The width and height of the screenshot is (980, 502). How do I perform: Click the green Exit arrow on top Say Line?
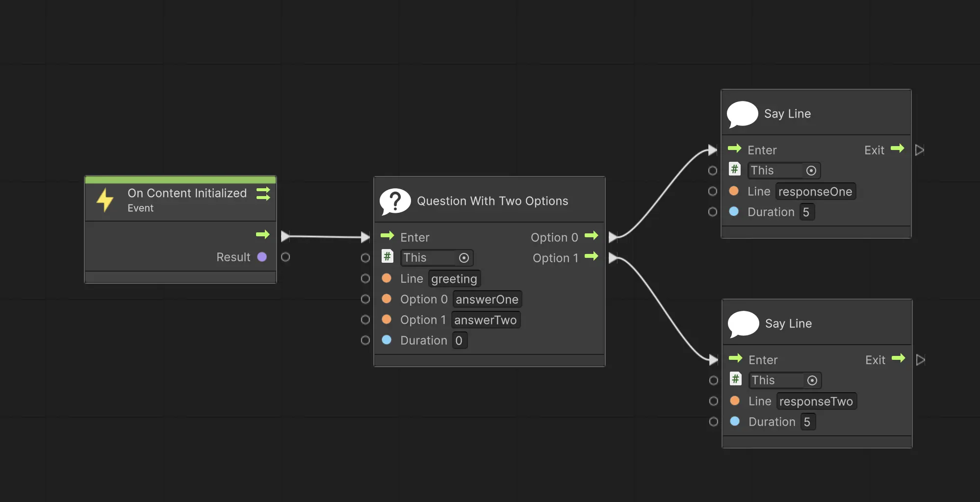tap(898, 150)
